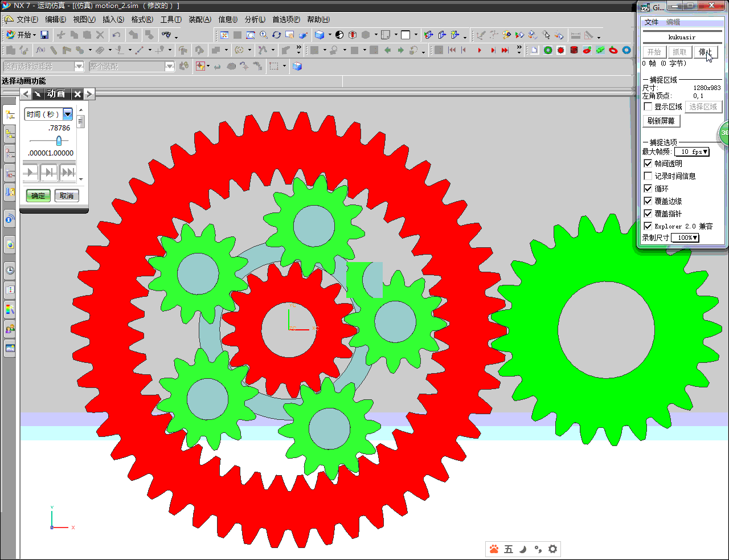
Task: Click the Save floppy disk icon
Action: [x=44, y=35]
